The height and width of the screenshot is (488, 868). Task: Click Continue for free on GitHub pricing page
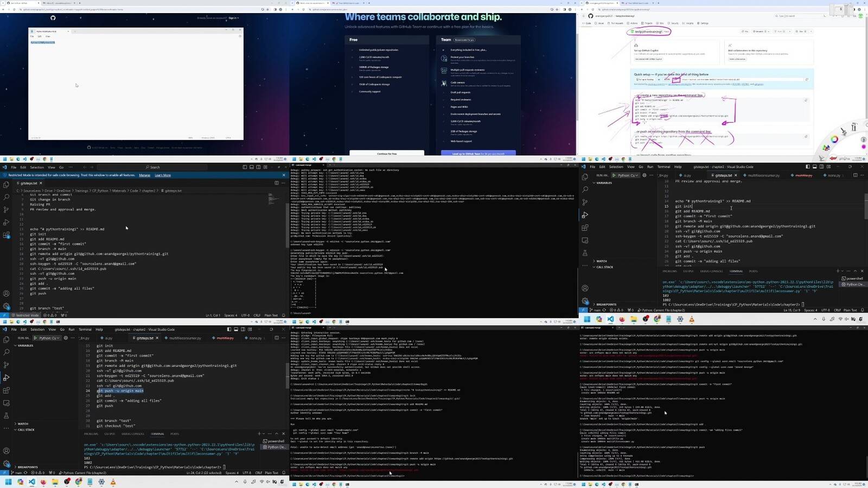387,154
